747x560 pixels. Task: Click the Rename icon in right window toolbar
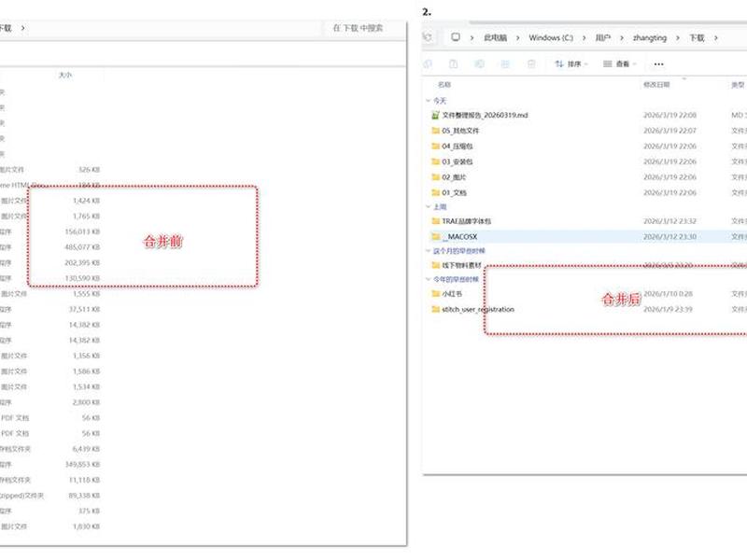click(479, 63)
